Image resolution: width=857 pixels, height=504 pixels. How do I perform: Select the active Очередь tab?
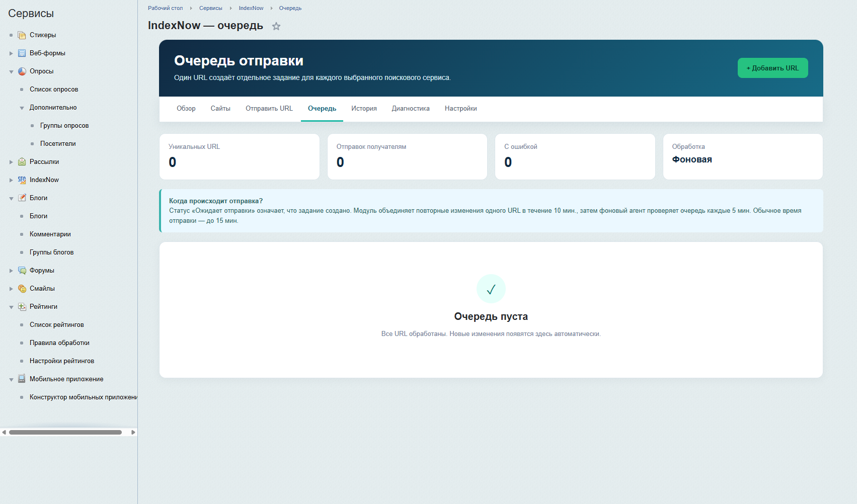[x=322, y=109]
